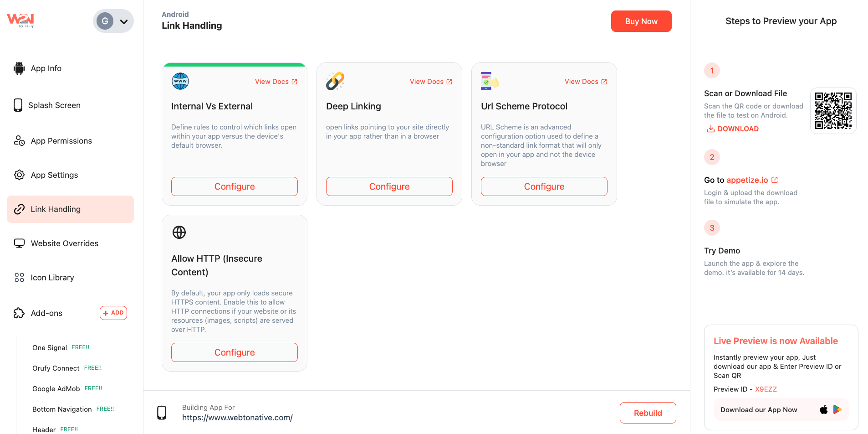This screenshot has height=434, width=868.
Task: Click the App Settings gear icon
Action: [19, 175]
